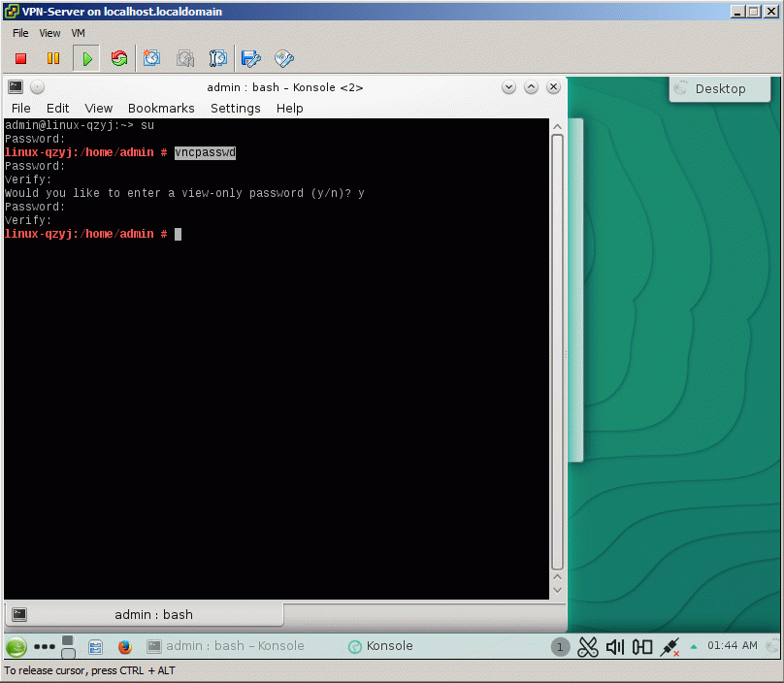Click the highlighted vncpasswd text
This screenshot has width=784, height=683.
tap(205, 152)
